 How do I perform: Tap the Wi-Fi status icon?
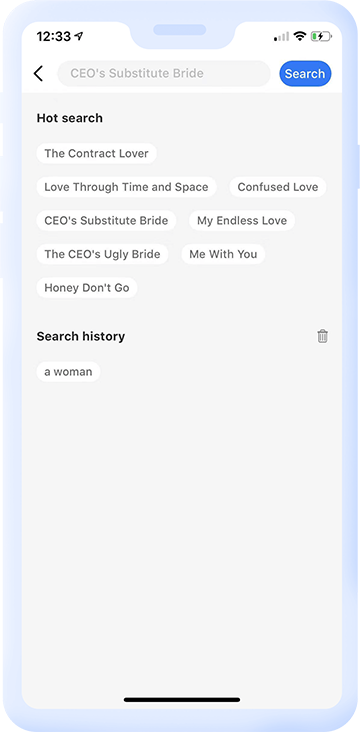pyautogui.click(x=300, y=36)
